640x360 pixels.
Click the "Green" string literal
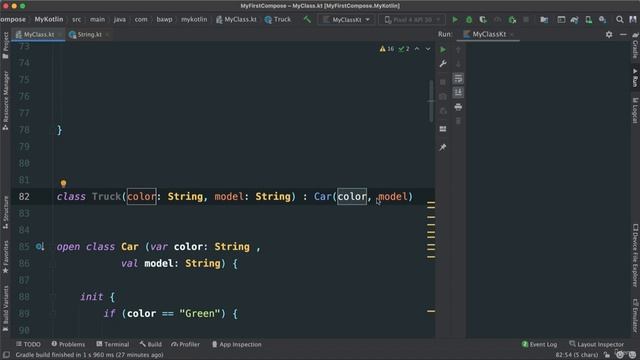point(200,313)
